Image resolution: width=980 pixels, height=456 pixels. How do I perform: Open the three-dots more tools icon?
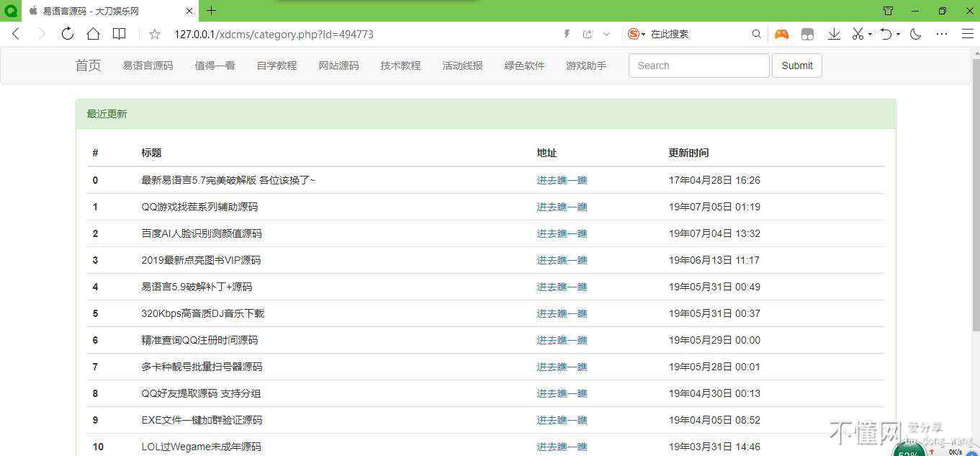pos(942,34)
